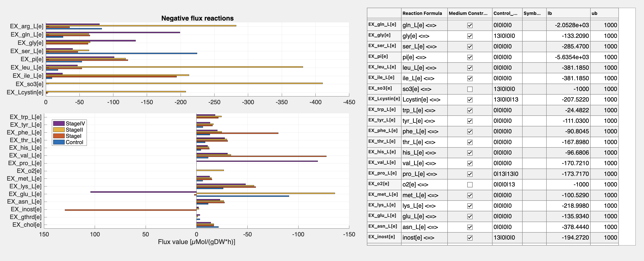
Task: Click the gly[e] <=> reaction formula cell
Action: pos(424,36)
